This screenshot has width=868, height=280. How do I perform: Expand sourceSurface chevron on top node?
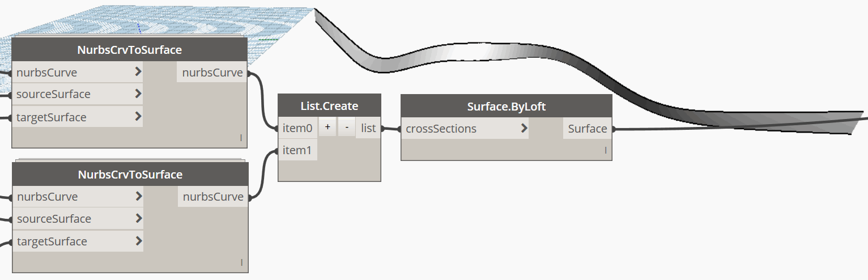[138, 94]
